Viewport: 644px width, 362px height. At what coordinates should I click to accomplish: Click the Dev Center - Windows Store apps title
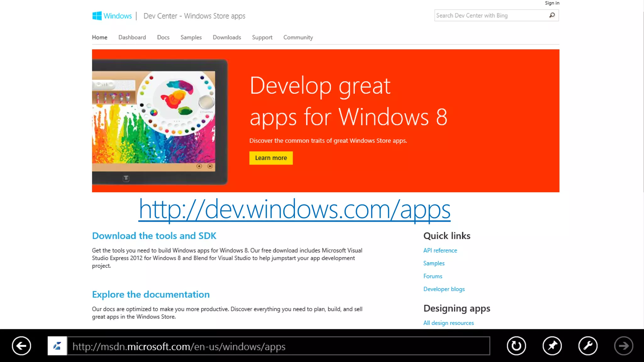tap(194, 16)
